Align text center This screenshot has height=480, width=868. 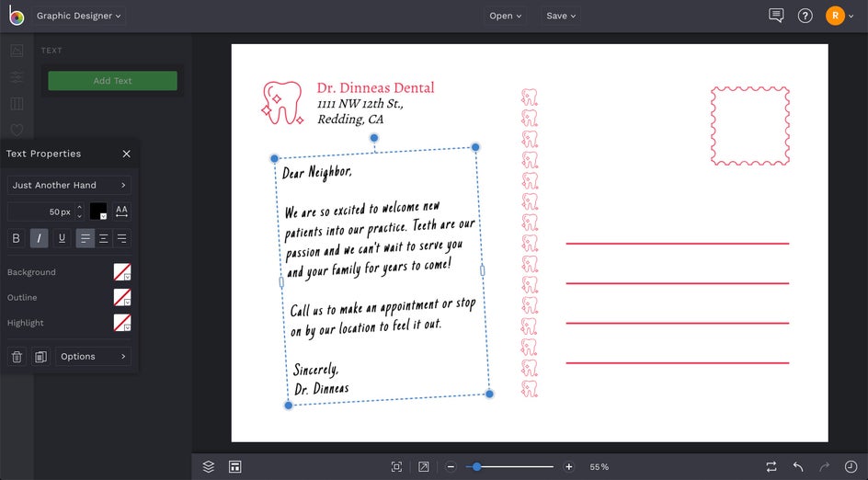(x=104, y=238)
